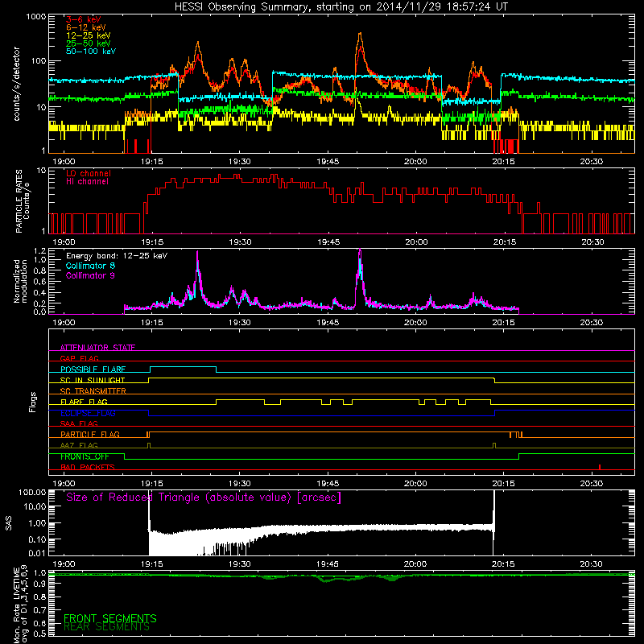The height and width of the screenshot is (644, 644).
Task: Click the Normalized modulation axis label
Action: coord(20,281)
